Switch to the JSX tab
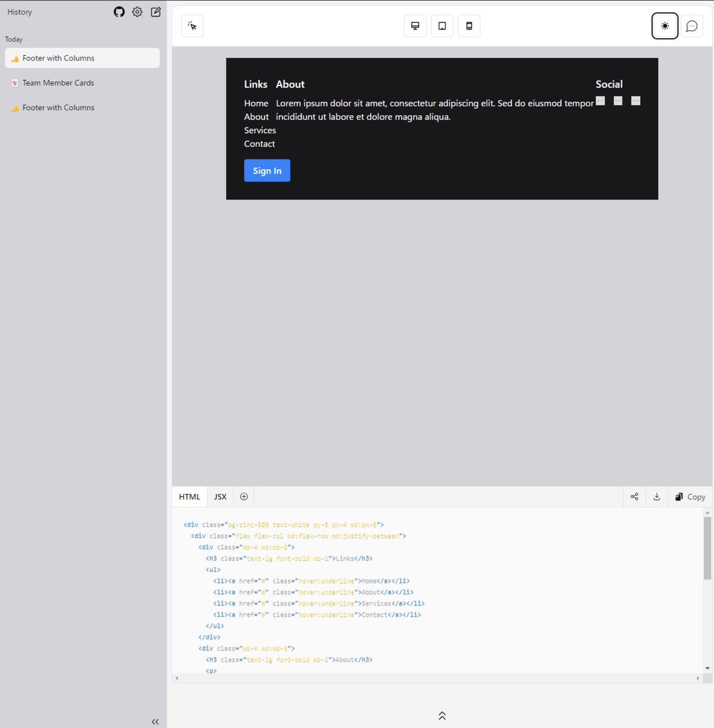 220,496
